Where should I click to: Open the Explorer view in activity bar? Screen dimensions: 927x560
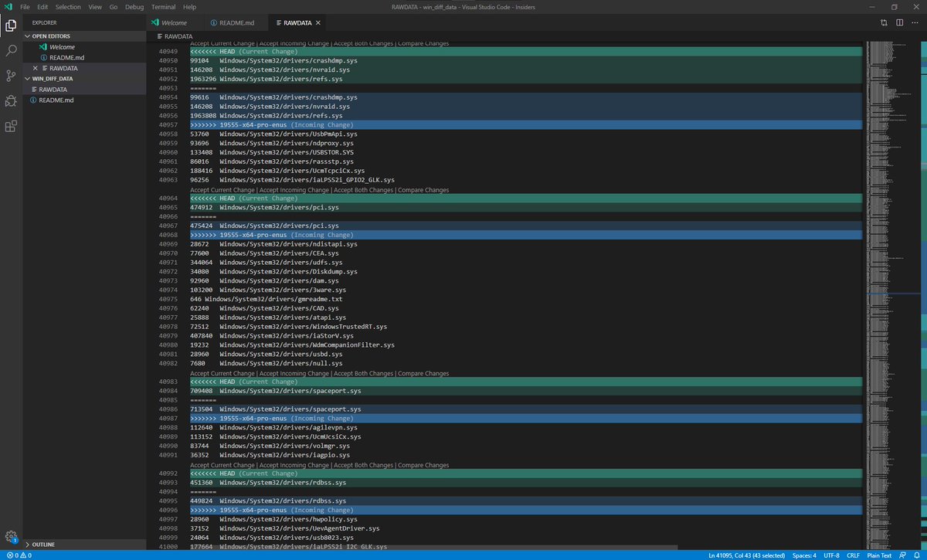click(x=11, y=25)
